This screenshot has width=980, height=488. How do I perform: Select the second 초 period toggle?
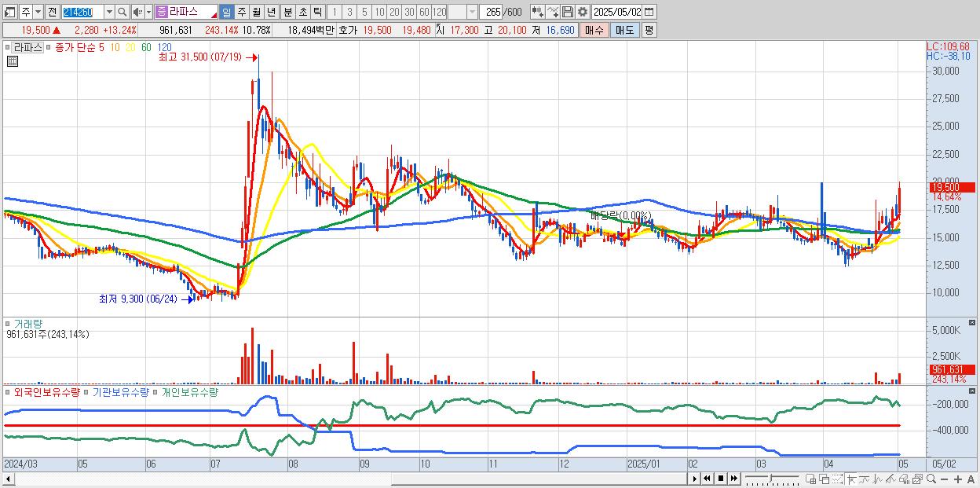[302, 12]
